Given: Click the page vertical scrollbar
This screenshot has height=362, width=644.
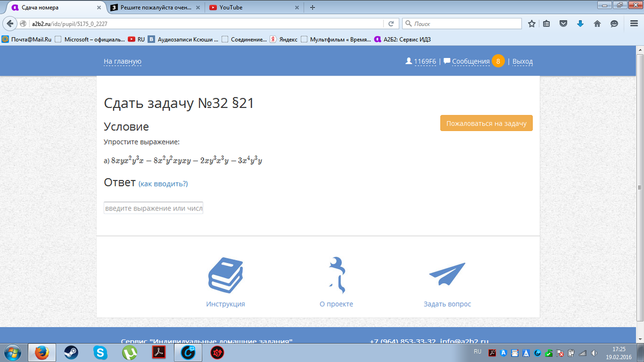Looking at the screenshot, I should 640,186.
